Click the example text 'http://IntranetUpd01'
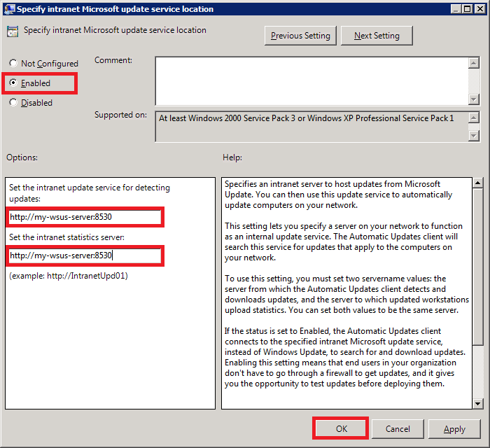The height and width of the screenshot is (448, 490). tap(86, 276)
